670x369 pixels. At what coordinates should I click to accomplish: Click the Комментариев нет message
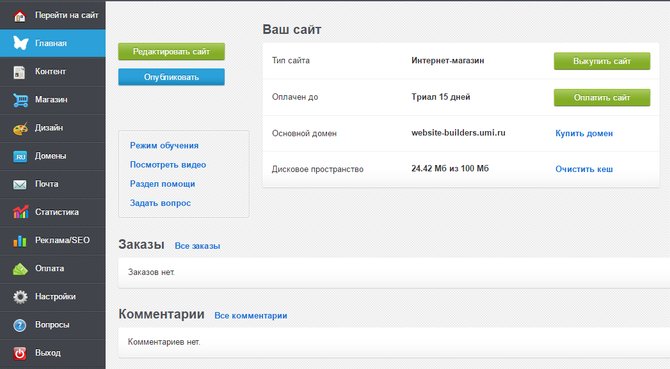click(x=164, y=342)
